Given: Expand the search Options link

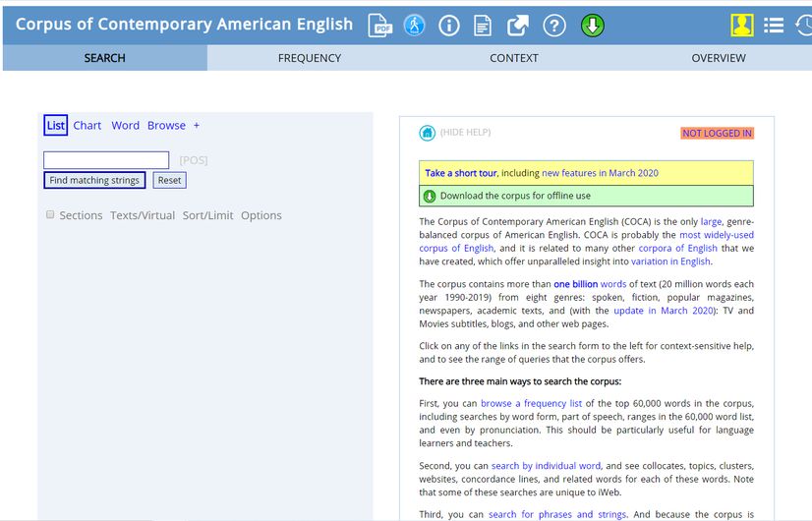Looking at the screenshot, I should [261, 215].
